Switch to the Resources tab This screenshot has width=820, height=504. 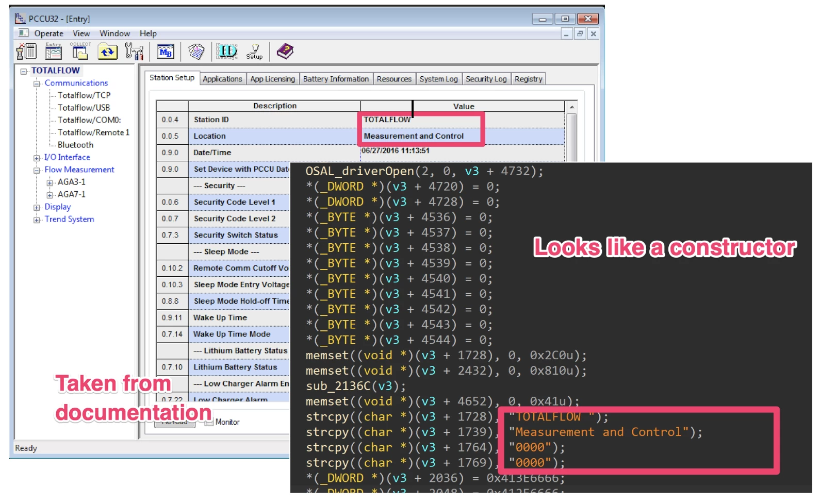tap(394, 79)
